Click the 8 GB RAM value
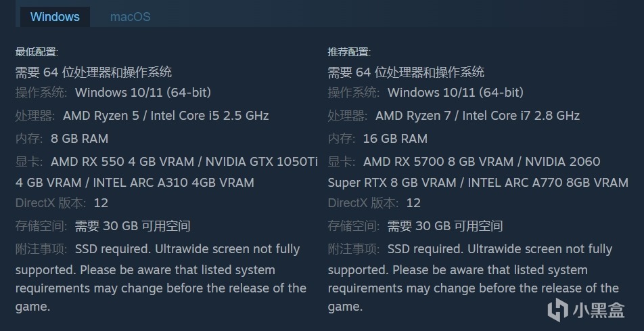The image size is (644, 331). coord(79,138)
